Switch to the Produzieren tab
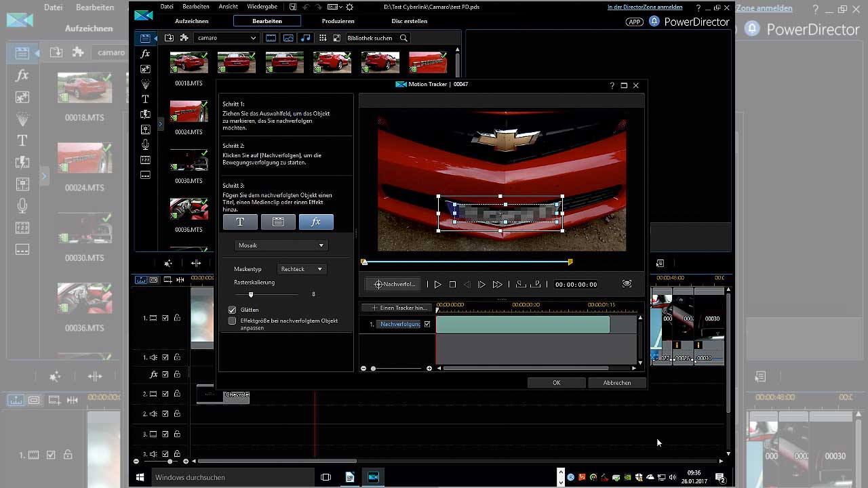 click(x=338, y=21)
